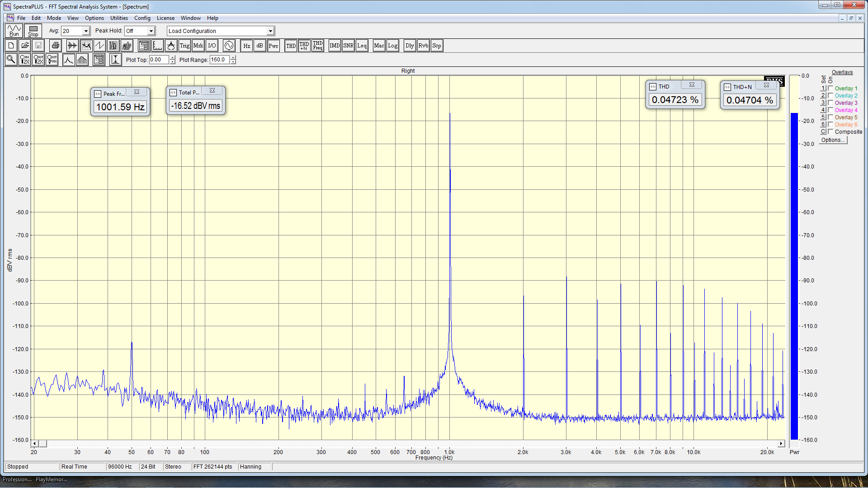Click the Stop analyzer button
Viewport: 868px width, 488px height.
(x=33, y=31)
